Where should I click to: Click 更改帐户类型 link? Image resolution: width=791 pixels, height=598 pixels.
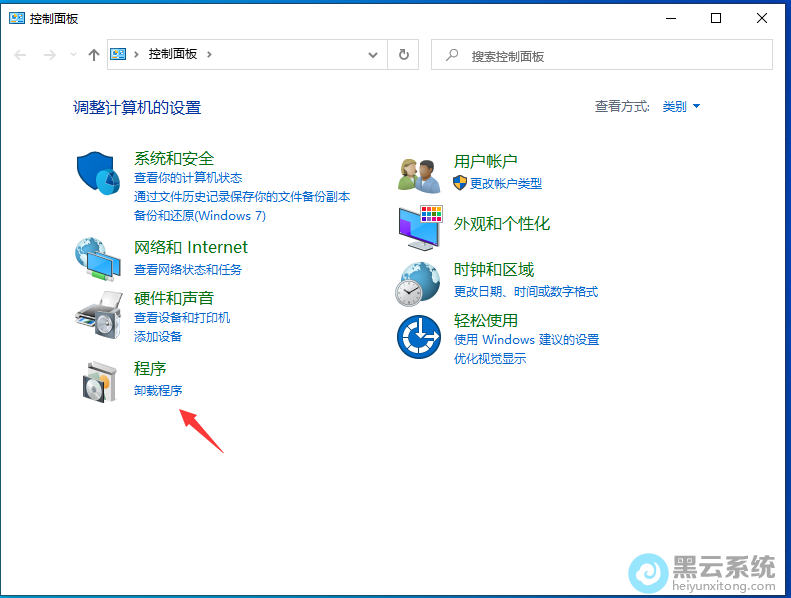[x=505, y=183]
